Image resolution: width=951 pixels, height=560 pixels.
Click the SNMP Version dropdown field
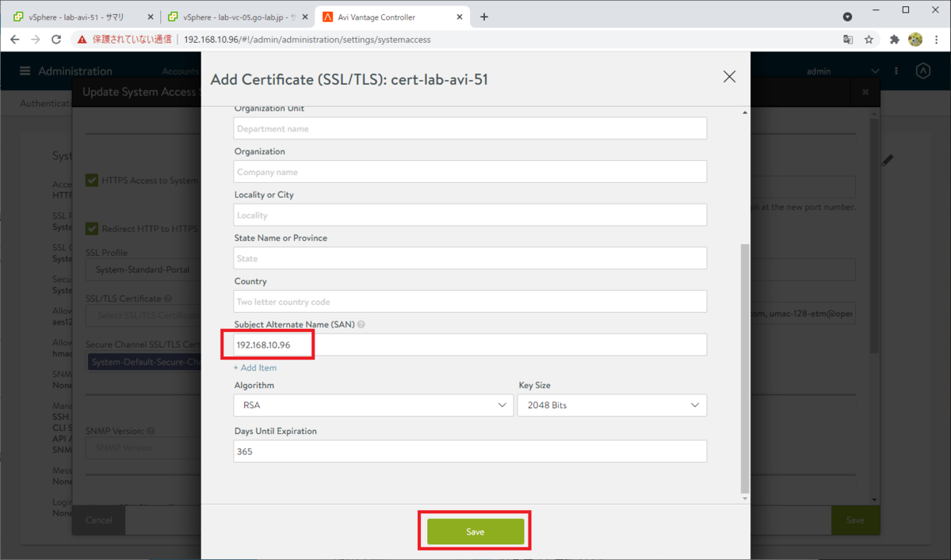point(143,448)
